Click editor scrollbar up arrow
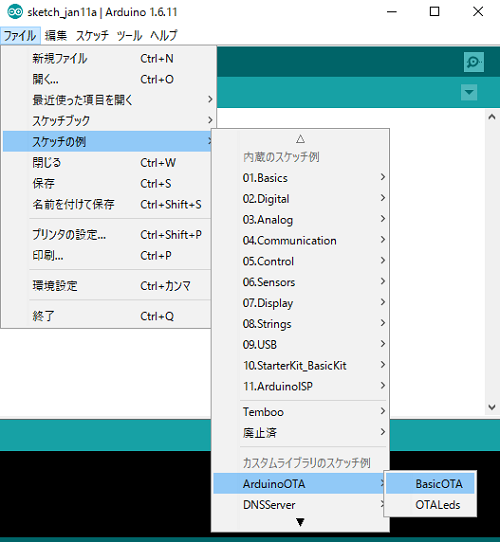 tap(492, 117)
